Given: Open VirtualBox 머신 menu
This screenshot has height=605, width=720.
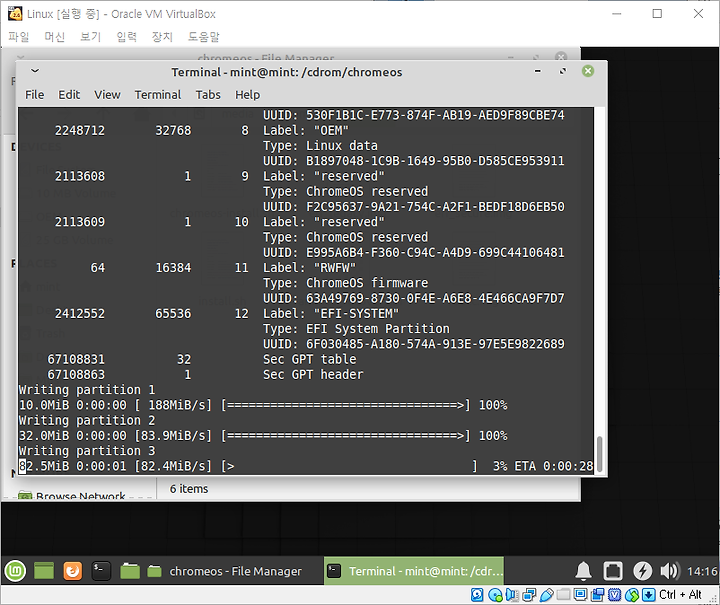Looking at the screenshot, I should point(55,36).
